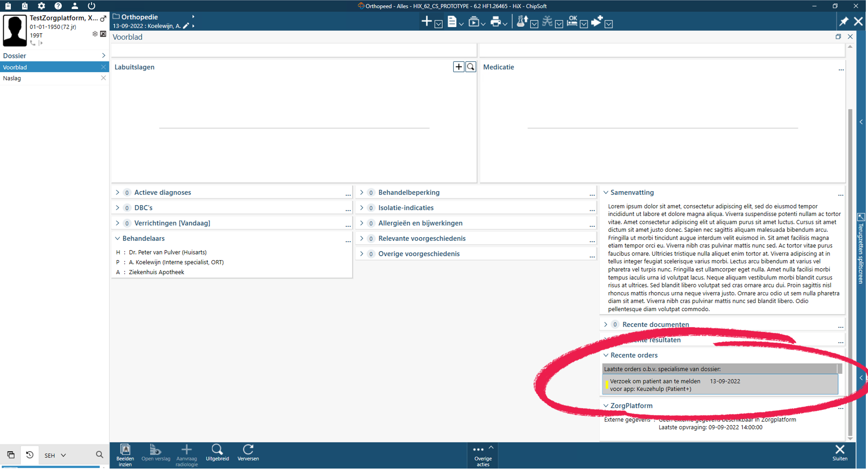Viewport: 868px width, 470px height.
Task: Expand Allergieën en bijwerkingen section
Action: (x=362, y=223)
